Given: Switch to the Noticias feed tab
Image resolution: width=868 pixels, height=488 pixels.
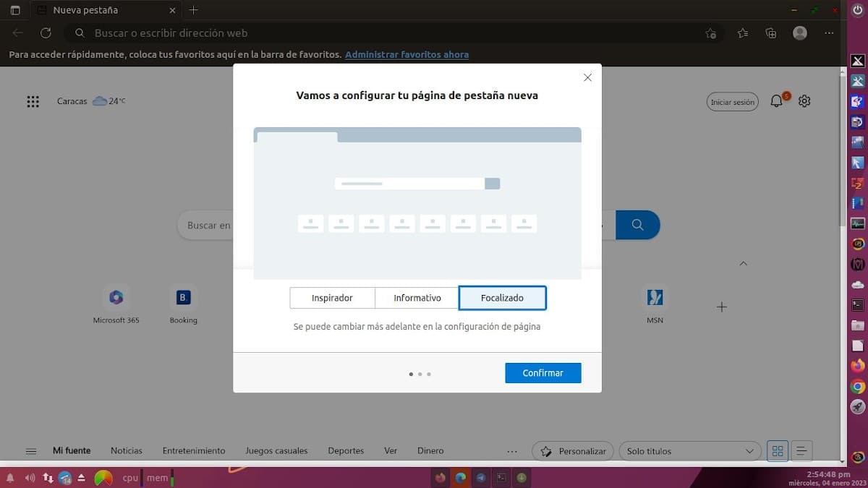Looking at the screenshot, I should 126,450.
